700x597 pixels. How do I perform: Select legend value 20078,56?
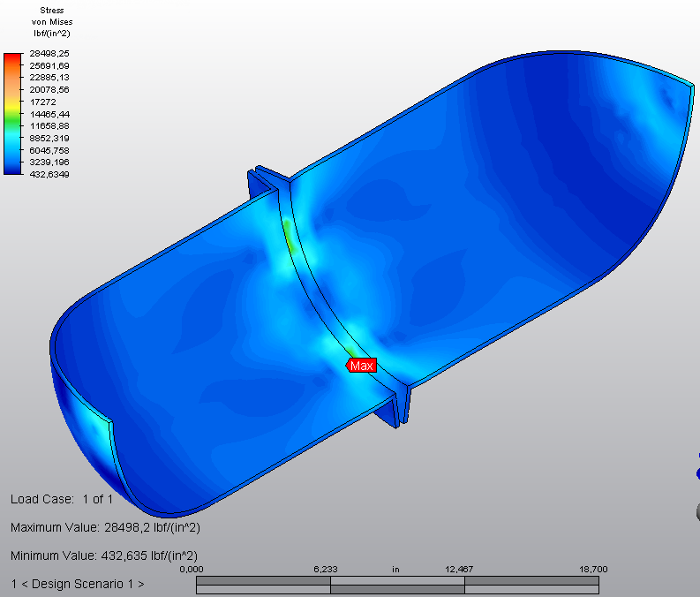[49, 89]
